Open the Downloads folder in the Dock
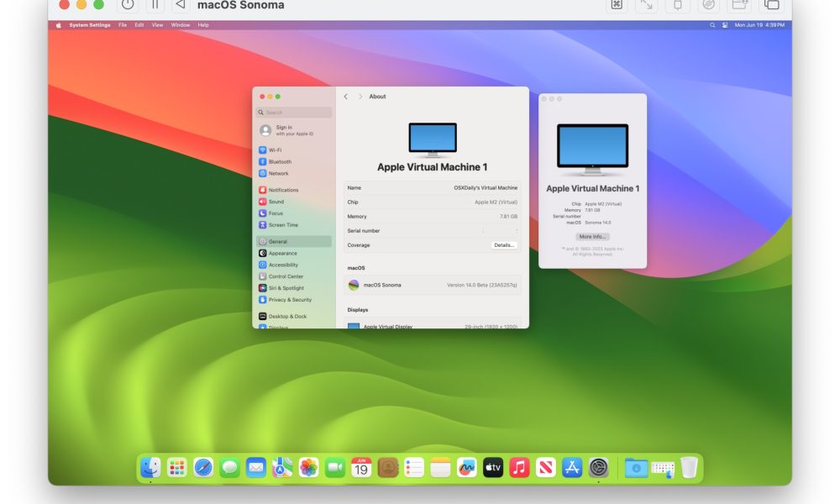Viewport: 840px width, 504px height. click(x=636, y=468)
